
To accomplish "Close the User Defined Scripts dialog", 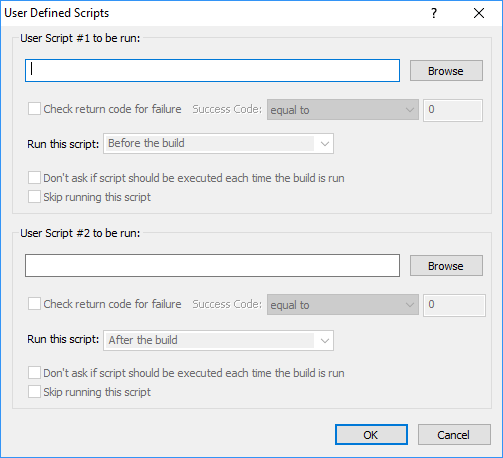I will tap(479, 13).
